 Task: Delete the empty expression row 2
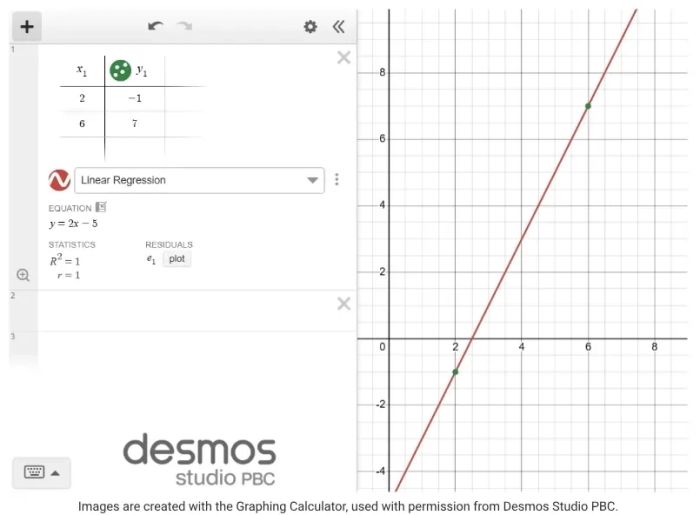(344, 303)
